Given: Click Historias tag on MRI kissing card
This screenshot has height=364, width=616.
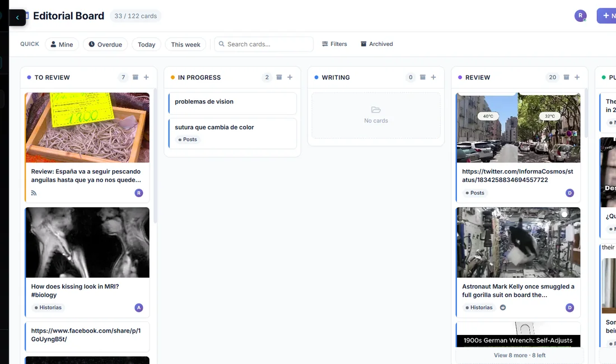Looking at the screenshot, I should tap(48, 307).
